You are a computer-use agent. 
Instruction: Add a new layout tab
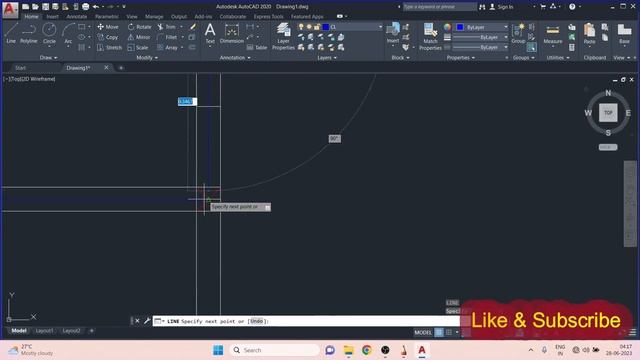click(x=91, y=331)
